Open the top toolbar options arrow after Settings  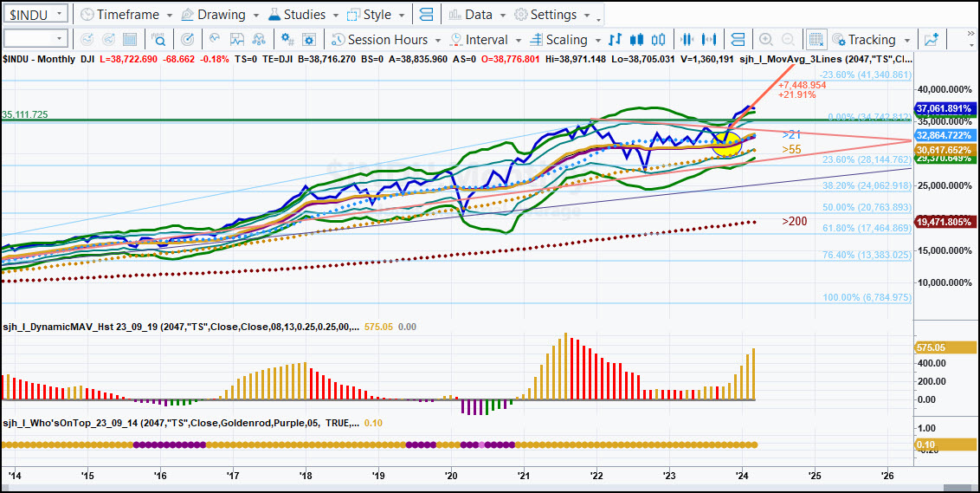pos(598,19)
